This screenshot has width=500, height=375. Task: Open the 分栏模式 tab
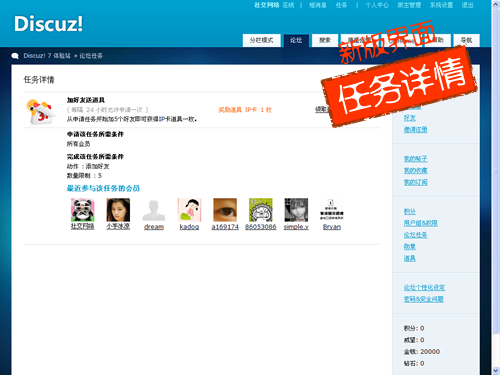261,40
